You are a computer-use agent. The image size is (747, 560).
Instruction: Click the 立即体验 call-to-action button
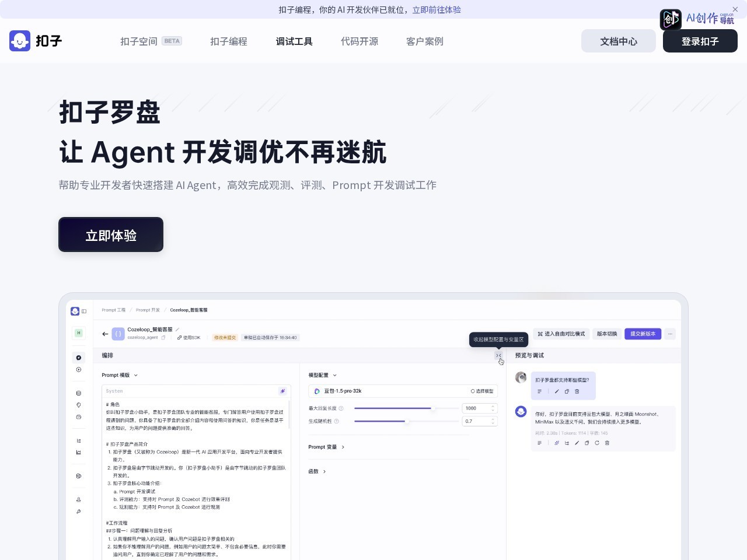(x=111, y=235)
